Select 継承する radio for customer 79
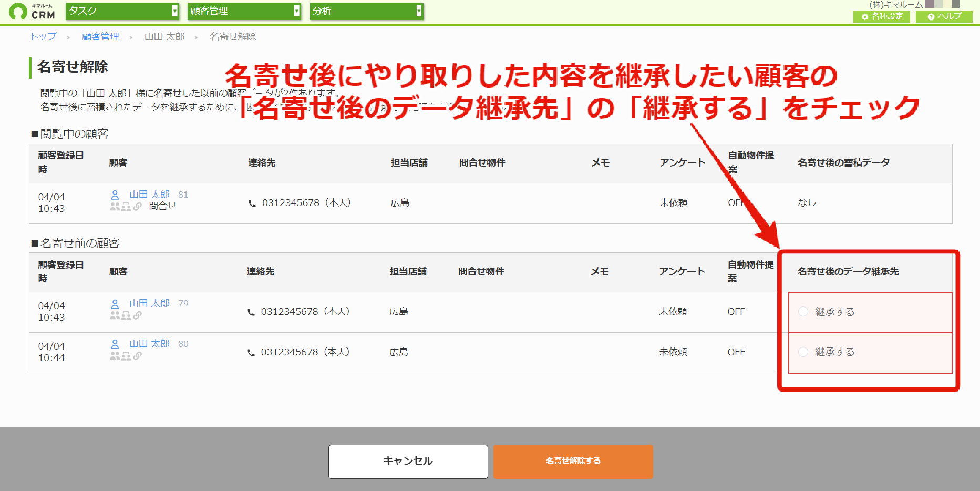Screen dimensions: 980x491 803,311
